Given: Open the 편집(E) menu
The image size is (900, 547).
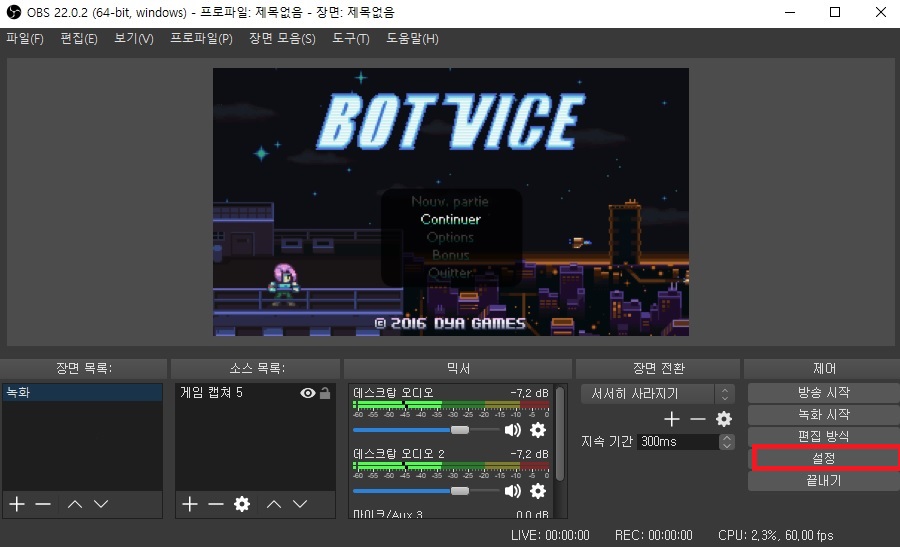Looking at the screenshot, I should pos(79,38).
